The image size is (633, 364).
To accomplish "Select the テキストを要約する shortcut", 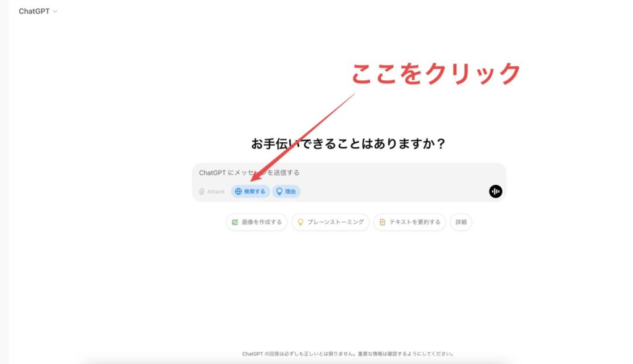I will pyautogui.click(x=409, y=222).
